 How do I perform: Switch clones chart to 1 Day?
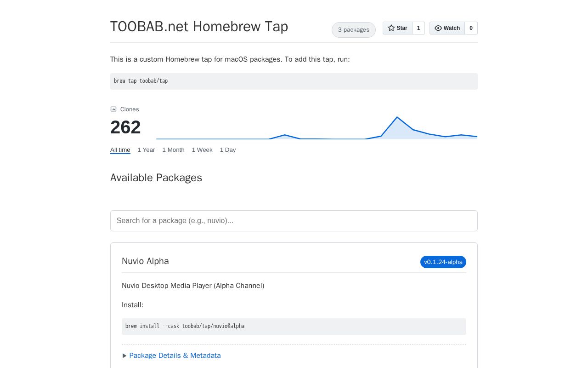click(228, 149)
